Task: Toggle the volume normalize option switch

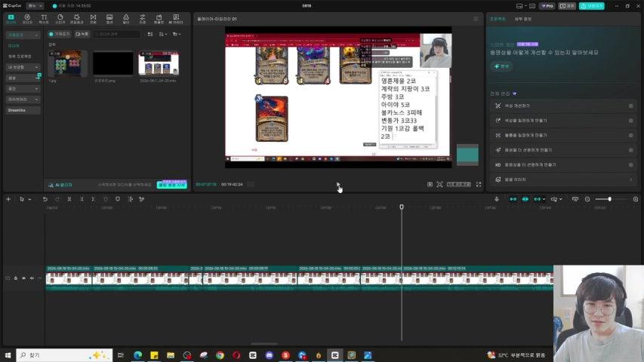Action: click(x=631, y=135)
